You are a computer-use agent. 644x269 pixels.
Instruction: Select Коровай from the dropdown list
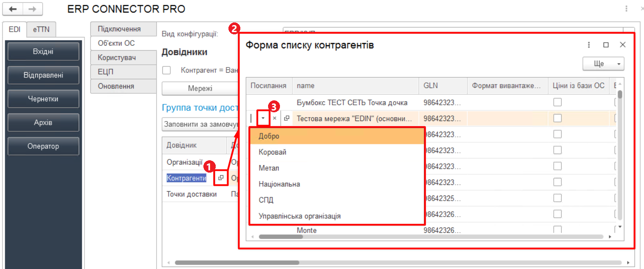(x=272, y=152)
